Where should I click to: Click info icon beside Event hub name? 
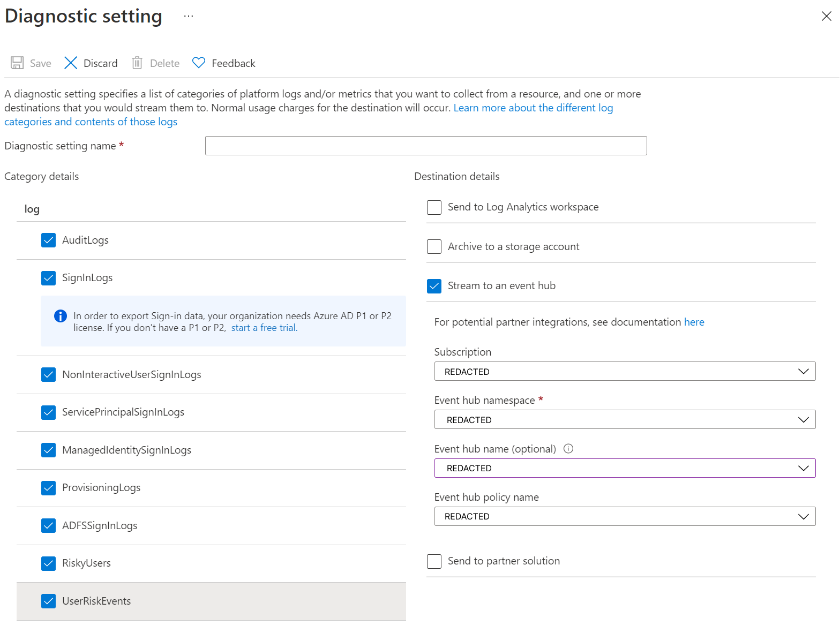(568, 449)
